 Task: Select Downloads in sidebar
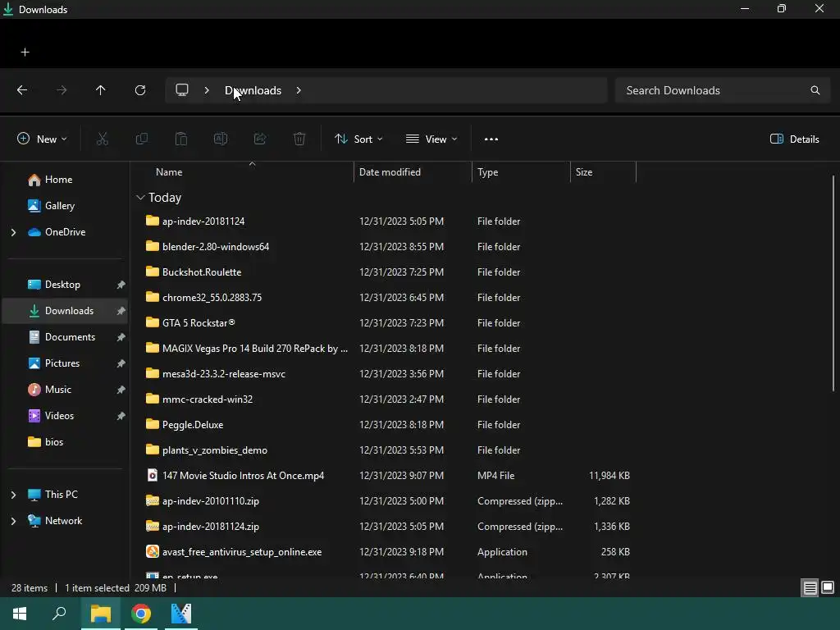tap(66, 311)
